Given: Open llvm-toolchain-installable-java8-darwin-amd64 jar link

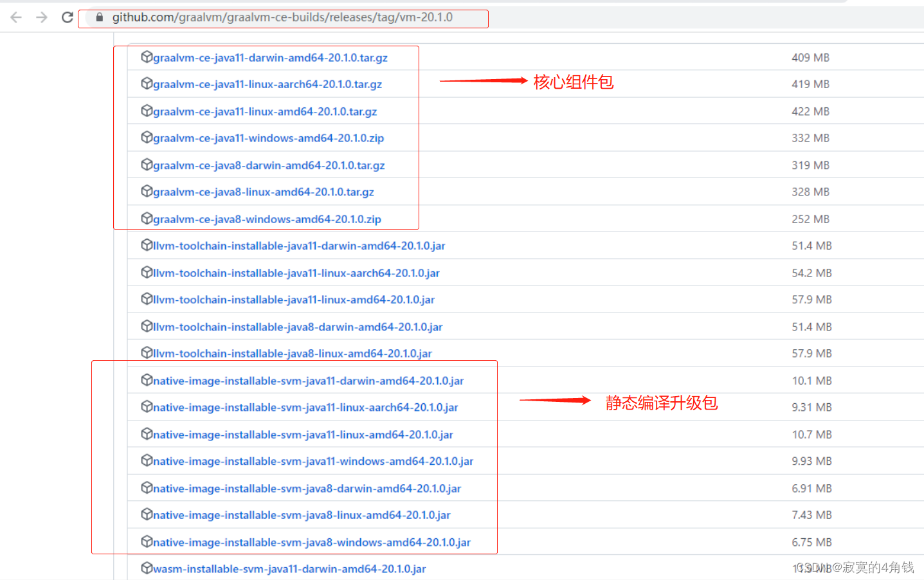Looking at the screenshot, I should point(298,327).
